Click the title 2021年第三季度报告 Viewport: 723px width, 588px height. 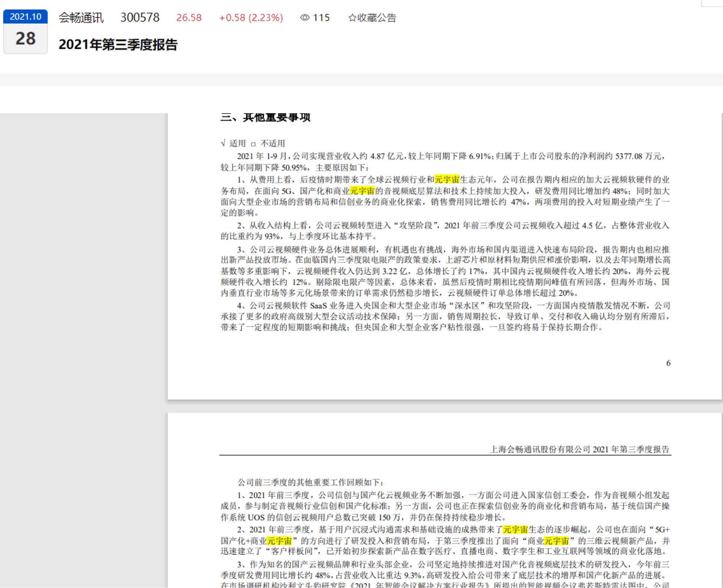(118, 44)
